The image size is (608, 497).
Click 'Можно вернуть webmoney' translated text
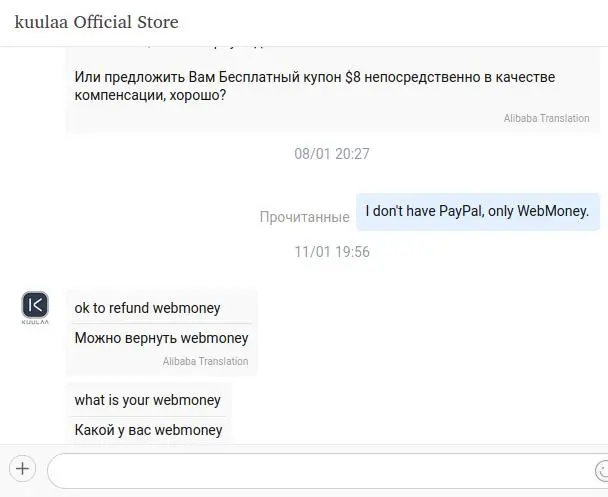coord(161,338)
